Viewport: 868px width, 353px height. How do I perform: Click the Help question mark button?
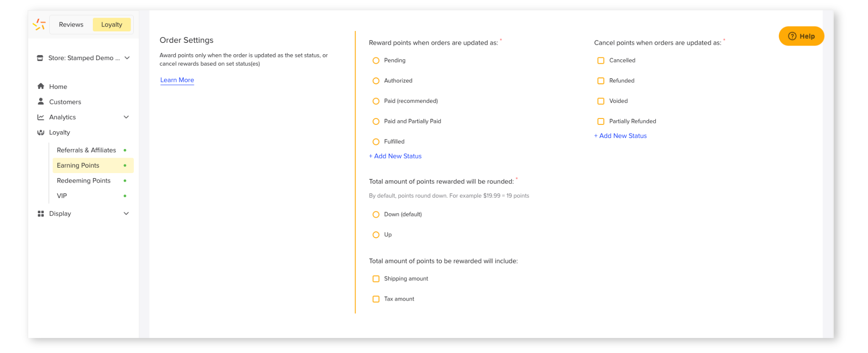(801, 36)
